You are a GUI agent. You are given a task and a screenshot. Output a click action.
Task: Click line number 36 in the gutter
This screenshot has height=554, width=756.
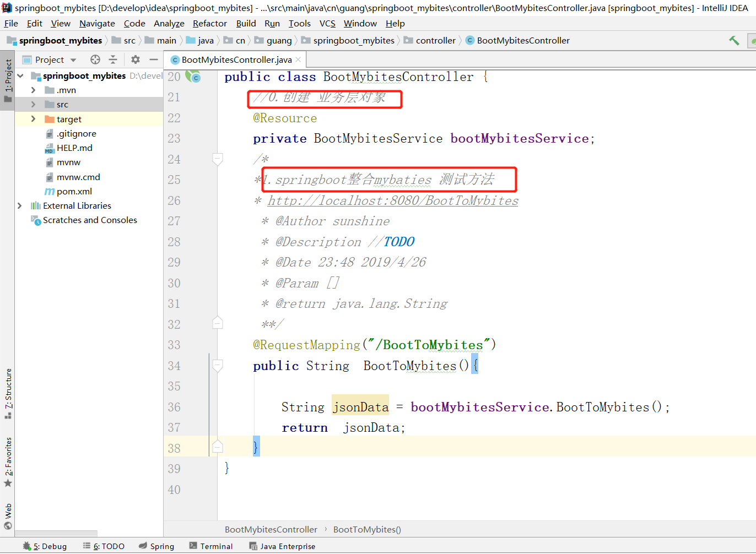[174, 407]
